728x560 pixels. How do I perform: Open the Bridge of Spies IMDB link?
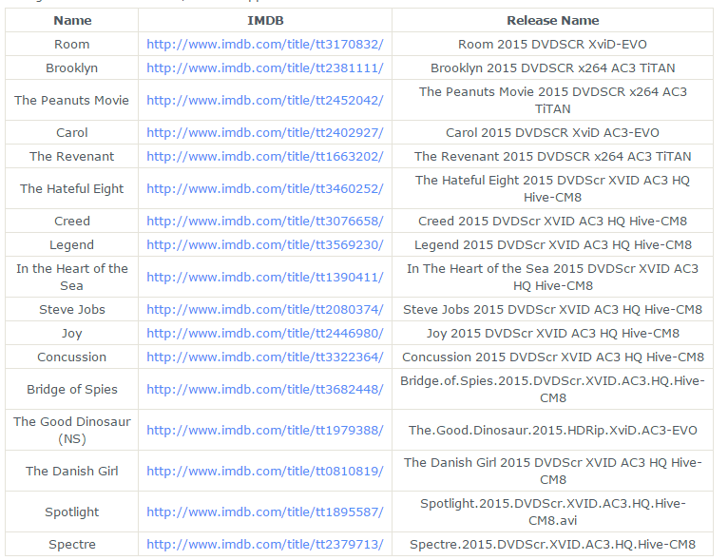click(x=265, y=390)
